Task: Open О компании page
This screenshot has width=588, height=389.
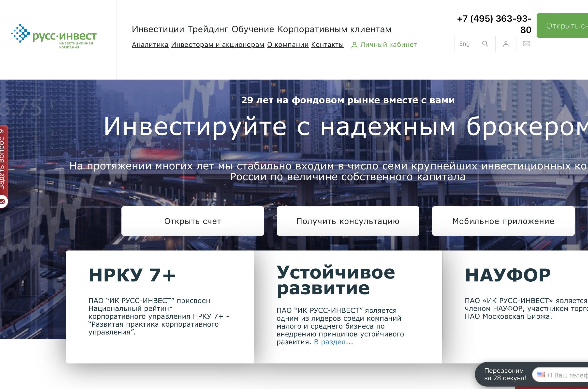Action: pyautogui.click(x=288, y=45)
